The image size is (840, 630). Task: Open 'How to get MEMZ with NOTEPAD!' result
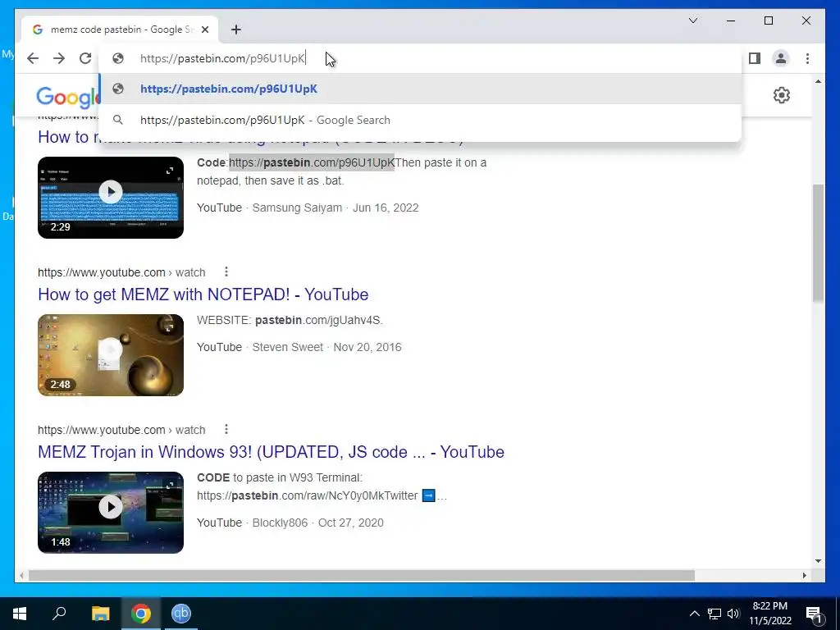point(203,294)
